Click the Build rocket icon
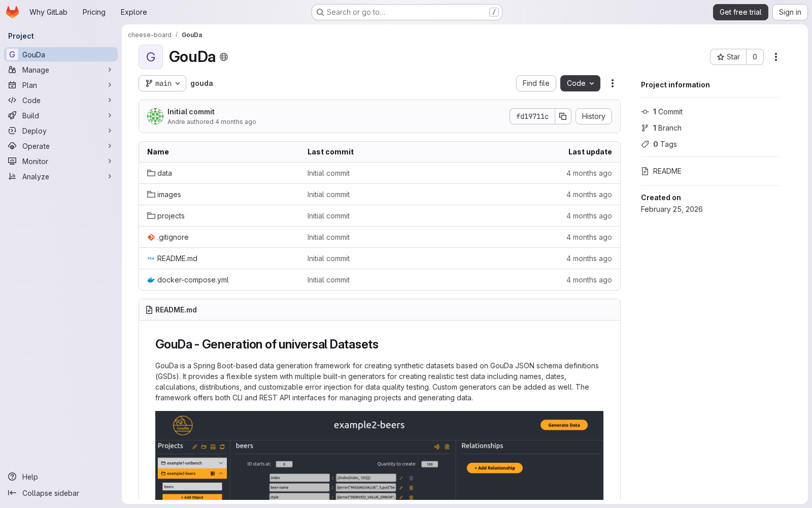Viewport: 812px width, 508px height. (x=12, y=116)
